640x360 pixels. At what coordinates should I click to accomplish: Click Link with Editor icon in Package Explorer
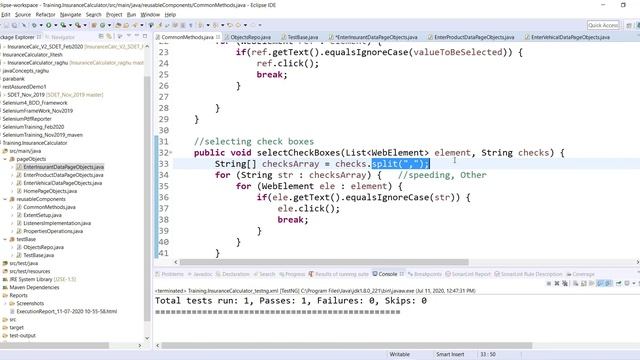pos(109,37)
